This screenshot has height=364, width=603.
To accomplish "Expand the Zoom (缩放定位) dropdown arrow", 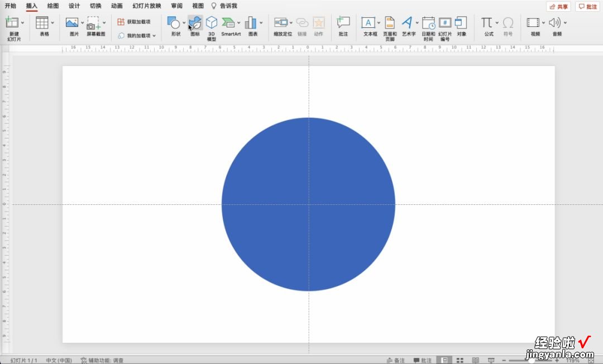I will 291,23.
